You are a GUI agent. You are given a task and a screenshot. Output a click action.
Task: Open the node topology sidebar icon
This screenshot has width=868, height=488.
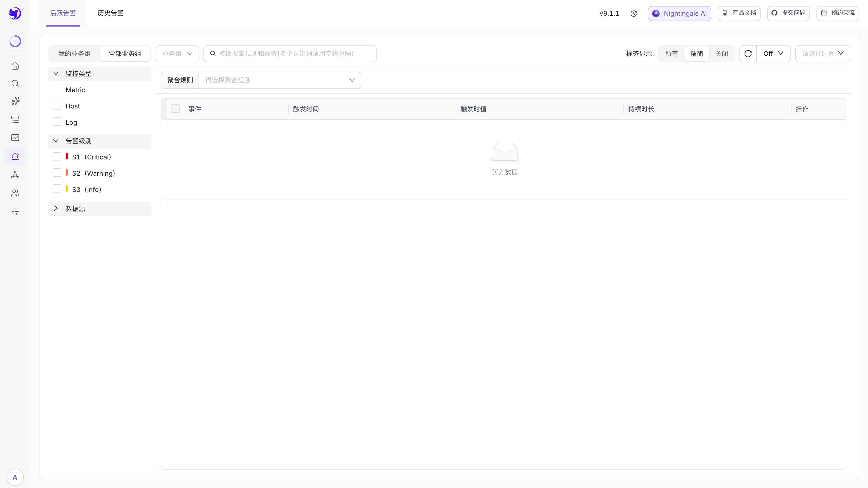coord(15,174)
